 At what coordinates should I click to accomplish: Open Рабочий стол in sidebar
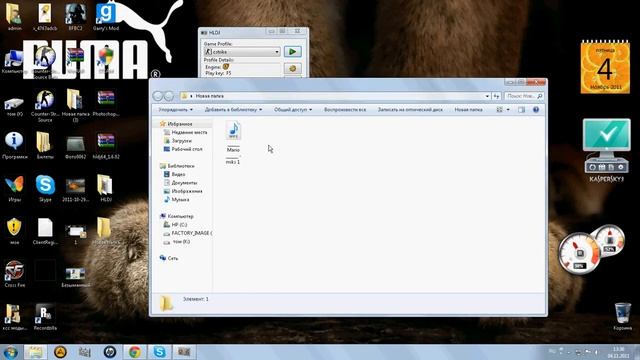[187, 149]
